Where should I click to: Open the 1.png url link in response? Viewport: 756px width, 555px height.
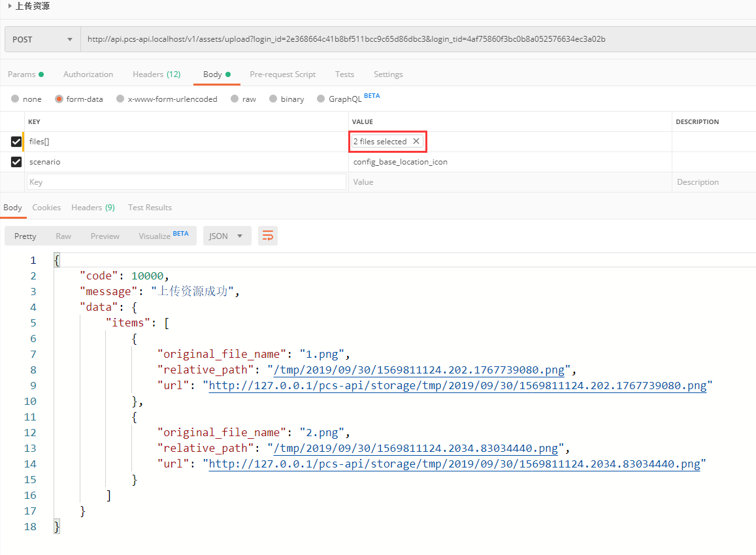pos(457,386)
